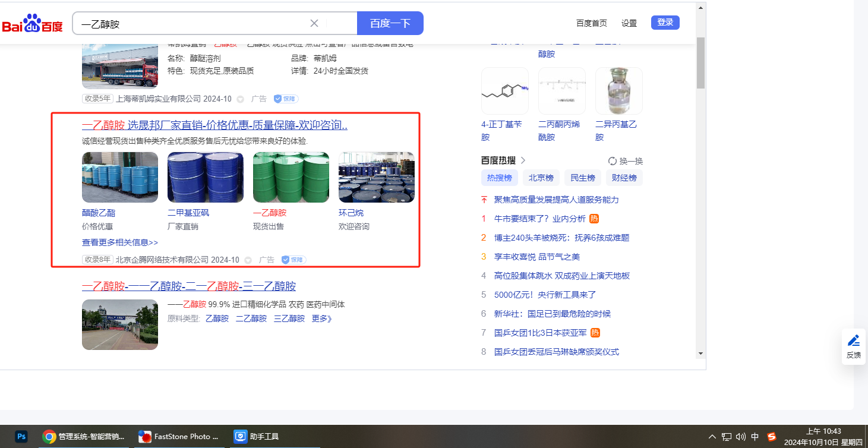Click the Baidu logo
Screen dimensions: 868x448
(x=32, y=24)
